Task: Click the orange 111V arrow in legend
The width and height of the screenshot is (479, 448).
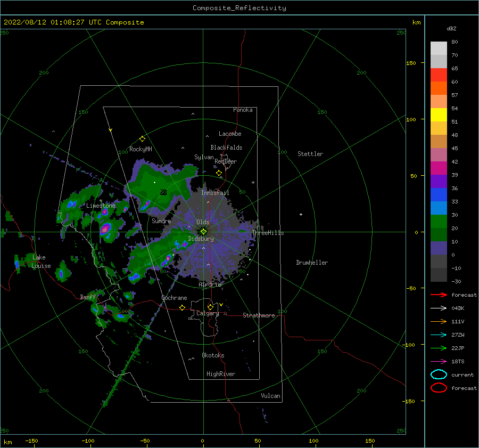Action: pos(439,321)
